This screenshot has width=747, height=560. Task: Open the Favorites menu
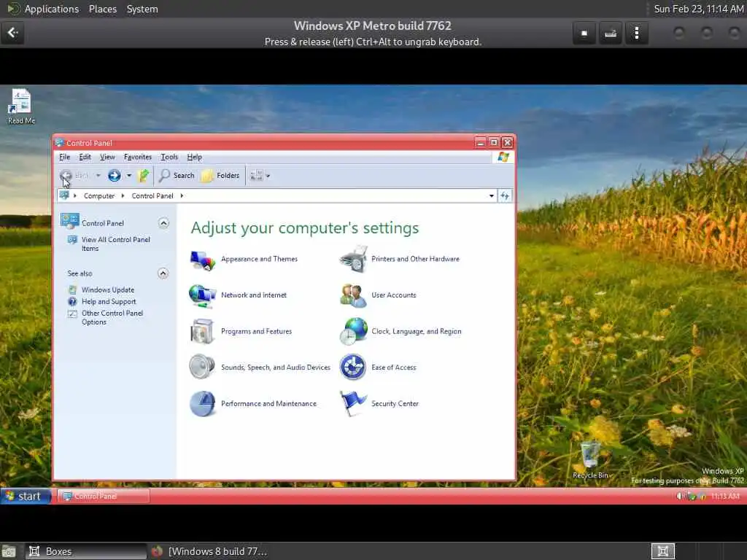tap(138, 157)
